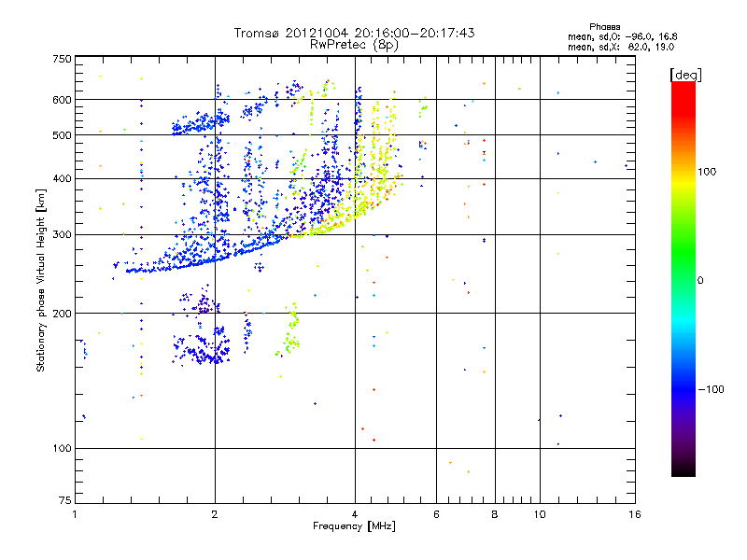Click the "[deg]" colorbar unit label
This screenshot has width=747, height=560.
[x=685, y=75]
